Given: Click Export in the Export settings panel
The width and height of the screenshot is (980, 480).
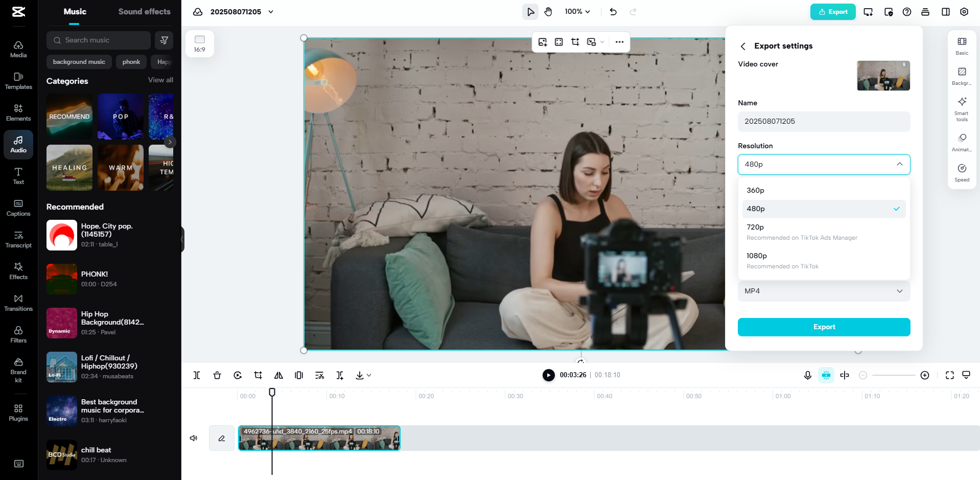Looking at the screenshot, I should tap(823, 327).
